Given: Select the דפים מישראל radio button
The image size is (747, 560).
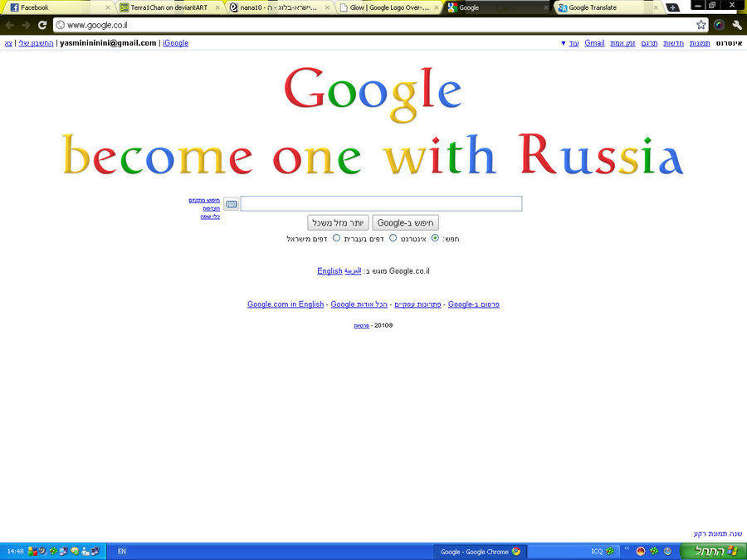Looking at the screenshot, I should coord(336,237).
